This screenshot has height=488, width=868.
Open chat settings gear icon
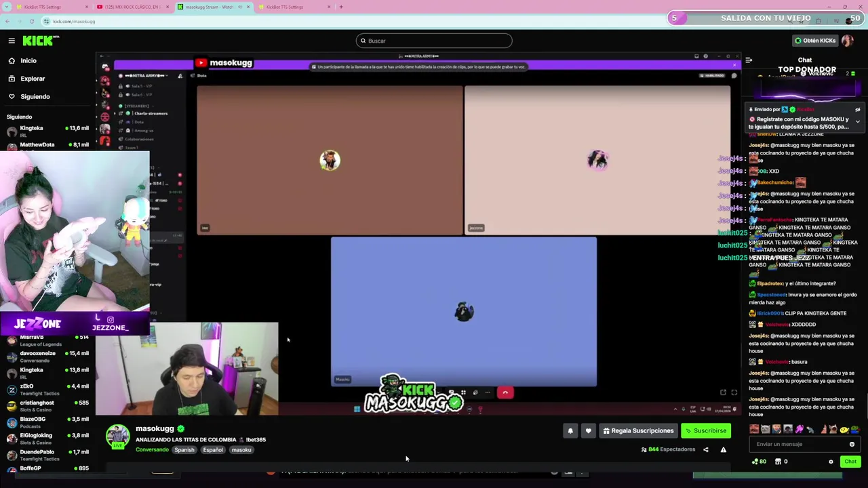click(831, 462)
